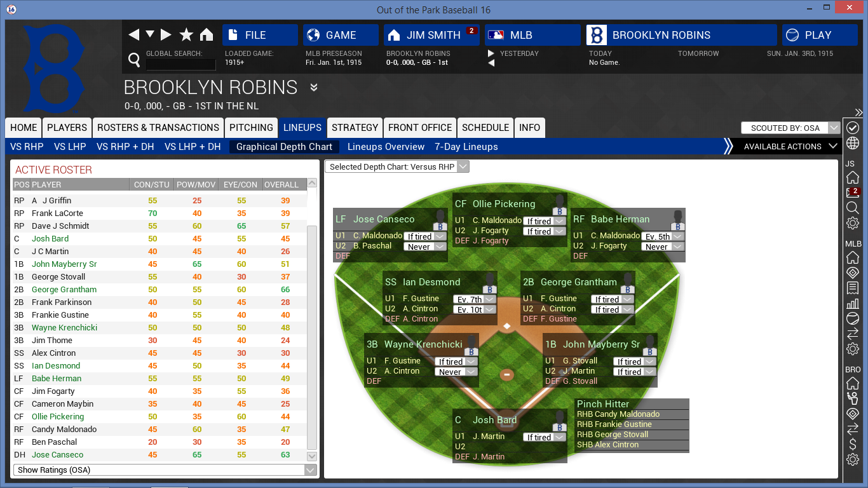Open the RF U1 Ev. 5th dropdown
The width and height of the screenshot is (868, 488).
(663, 236)
